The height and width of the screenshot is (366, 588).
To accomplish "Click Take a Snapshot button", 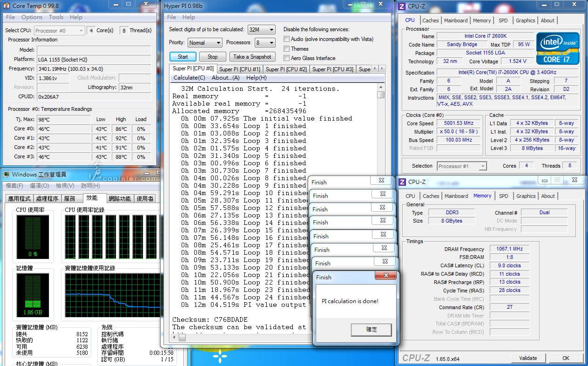I will tap(252, 57).
